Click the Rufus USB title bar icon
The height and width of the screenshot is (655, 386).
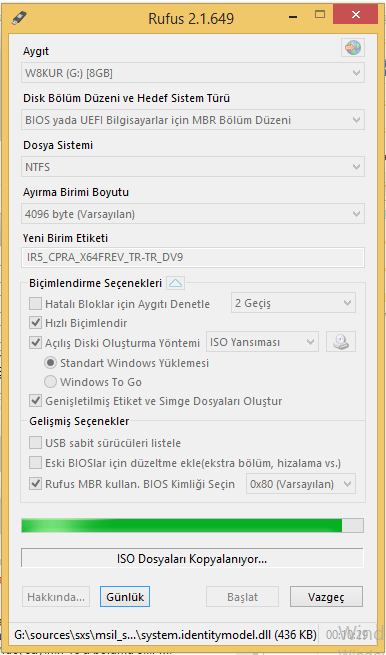click(x=19, y=18)
